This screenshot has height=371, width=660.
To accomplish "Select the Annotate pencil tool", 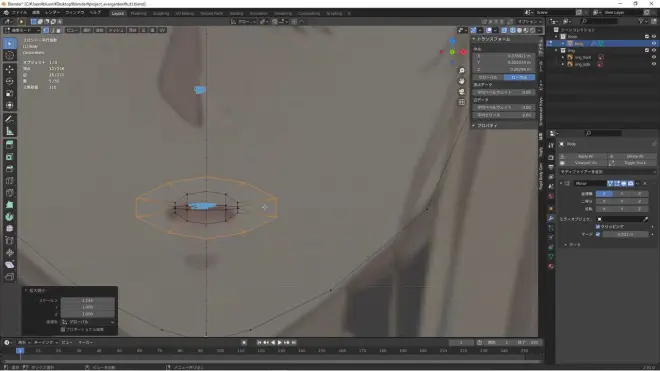I will [x=10, y=119].
